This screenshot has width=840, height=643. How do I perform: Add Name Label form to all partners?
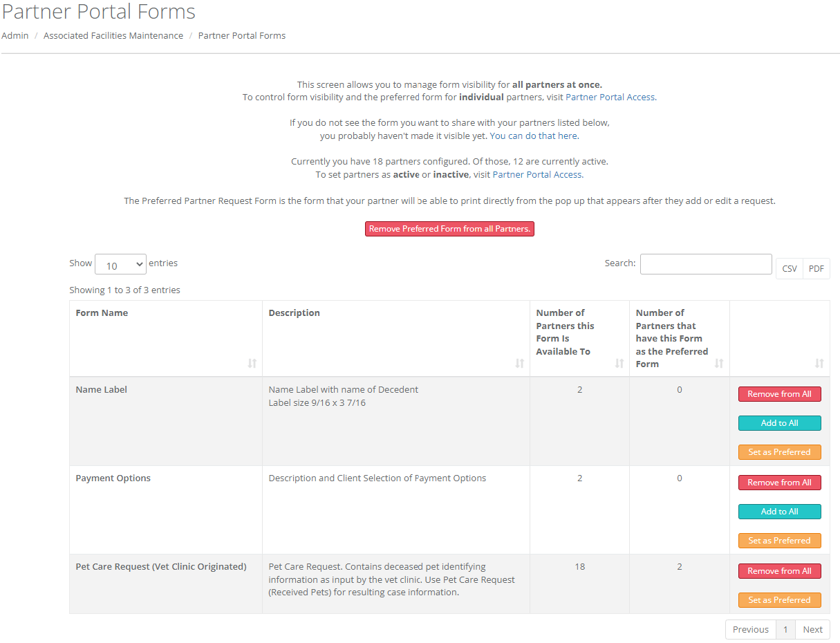[x=779, y=423]
